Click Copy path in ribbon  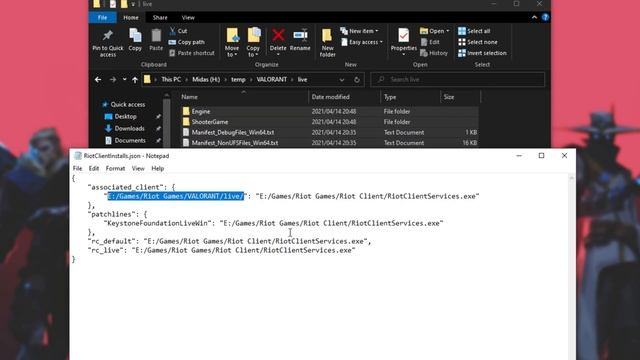(x=187, y=42)
